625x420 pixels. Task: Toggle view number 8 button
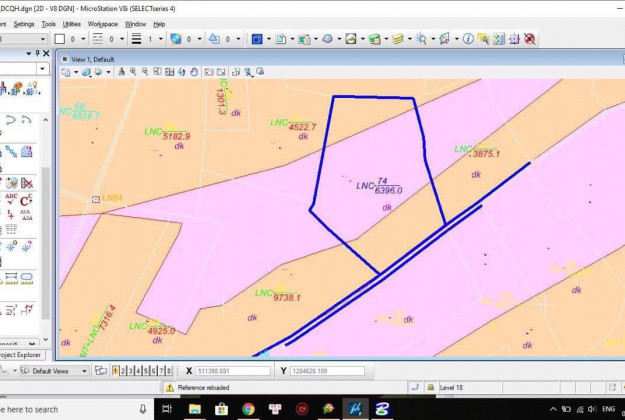(x=168, y=371)
